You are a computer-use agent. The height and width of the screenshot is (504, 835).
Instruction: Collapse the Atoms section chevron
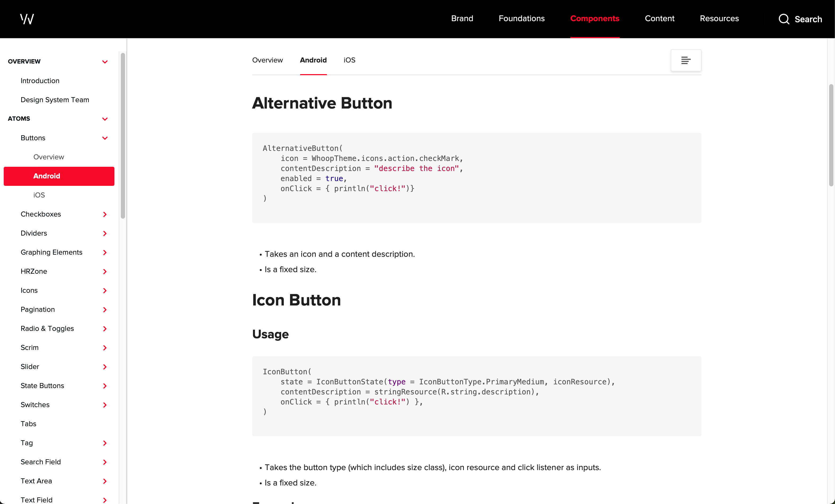pos(105,119)
